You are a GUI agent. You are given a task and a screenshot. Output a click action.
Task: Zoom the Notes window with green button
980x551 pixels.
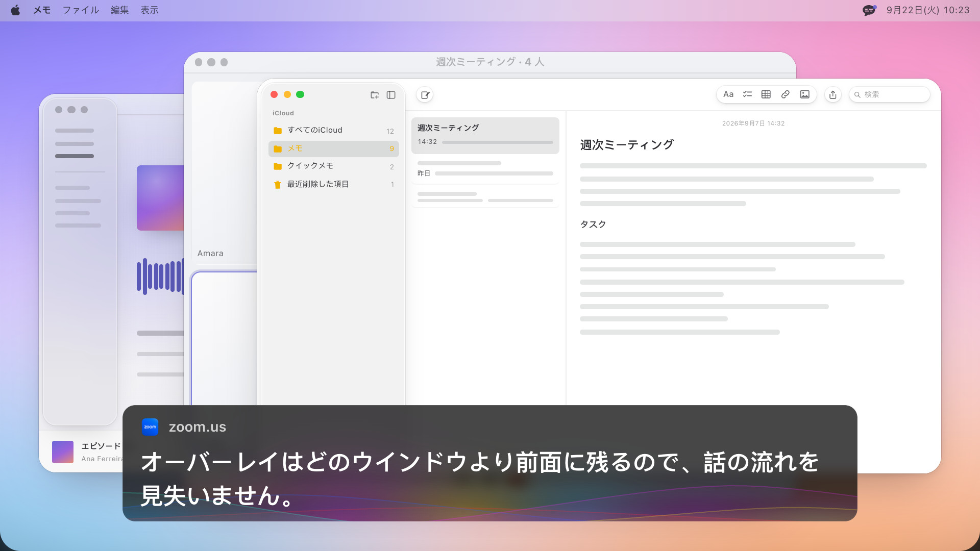pos(300,94)
